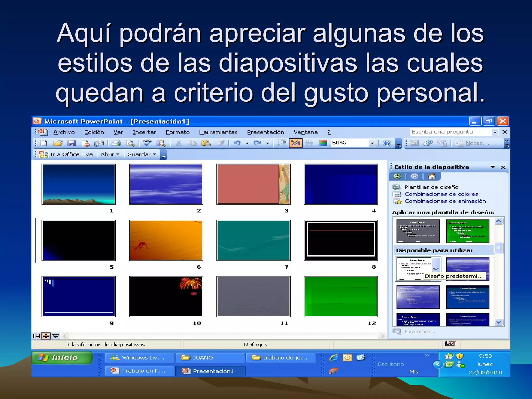Image resolution: width=532 pixels, height=399 pixels.
Task: Click the Save floppy disk icon
Action: [x=71, y=143]
